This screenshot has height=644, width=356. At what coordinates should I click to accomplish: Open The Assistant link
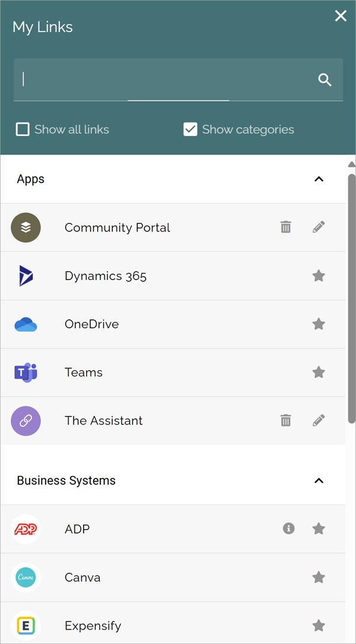point(103,421)
